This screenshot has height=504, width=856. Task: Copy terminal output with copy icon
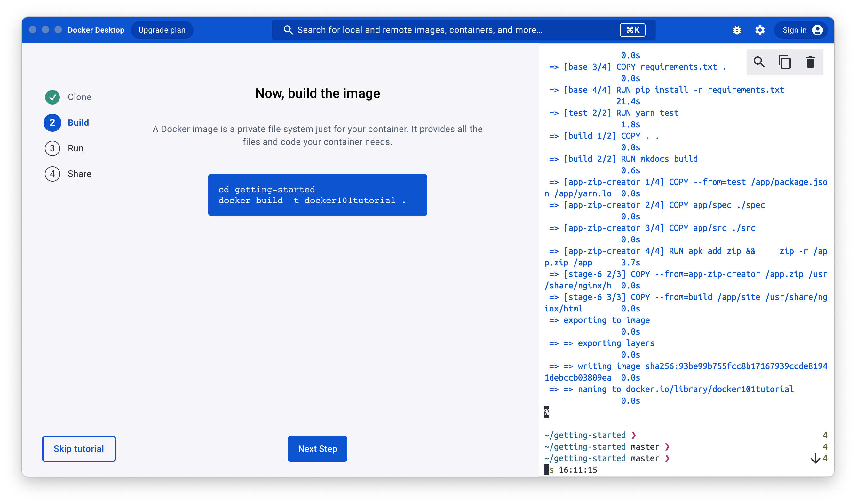[x=784, y=62]
